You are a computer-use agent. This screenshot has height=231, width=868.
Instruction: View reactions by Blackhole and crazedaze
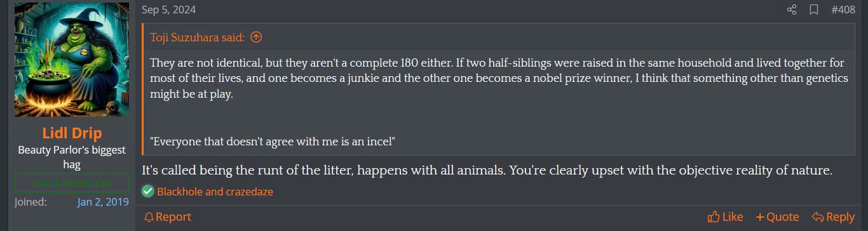(215, 191)
